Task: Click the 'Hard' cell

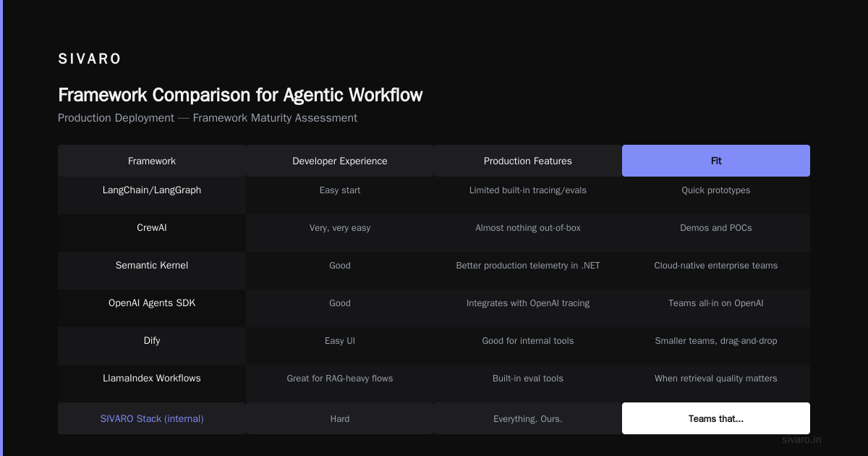Action: click(340, 418)
